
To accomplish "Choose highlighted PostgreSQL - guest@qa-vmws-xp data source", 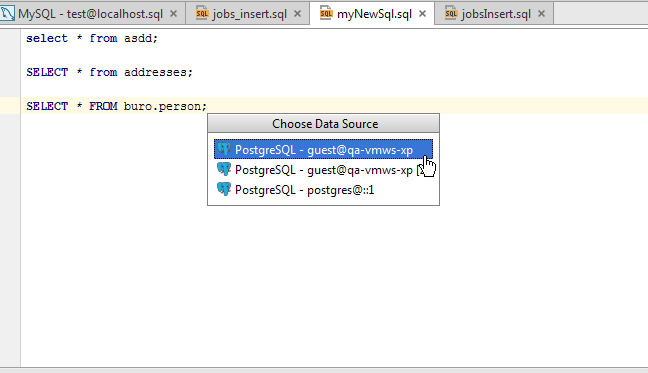I will [x=323, y=150].
